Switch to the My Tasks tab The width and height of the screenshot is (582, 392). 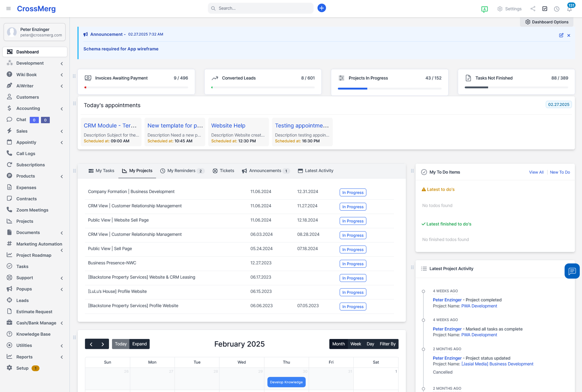point(101,171)
